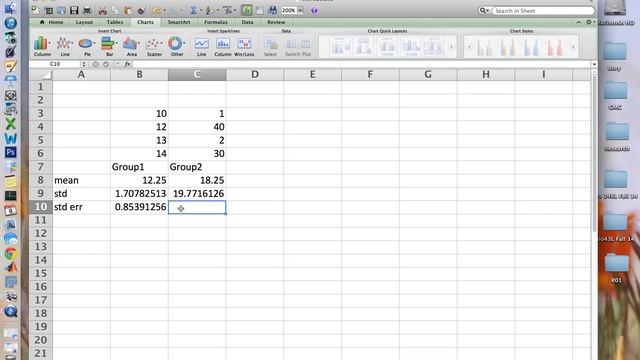Select the cell containing 18.25
The image size is (640, 360).
click(x=197, y=180)
